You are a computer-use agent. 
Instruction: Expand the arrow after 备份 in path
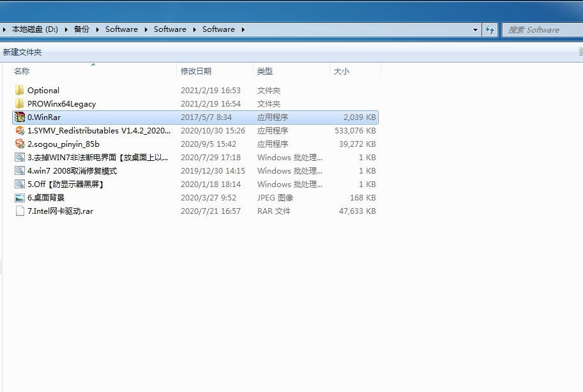coord(97,29)
